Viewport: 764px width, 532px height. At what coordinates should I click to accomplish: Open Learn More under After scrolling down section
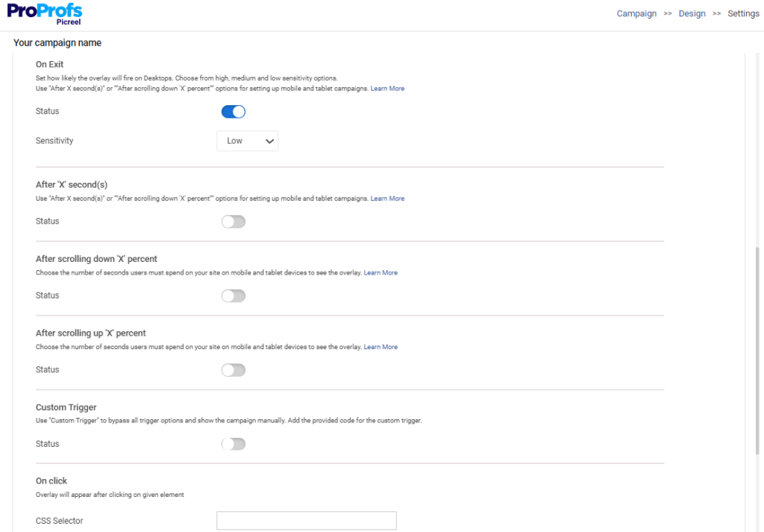(x=381, y=273)
